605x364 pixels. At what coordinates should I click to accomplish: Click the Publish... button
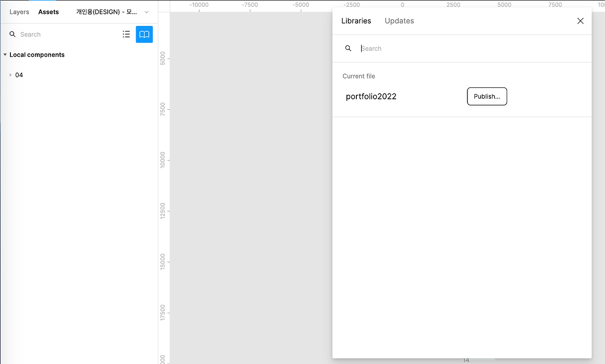pos(487,96)
